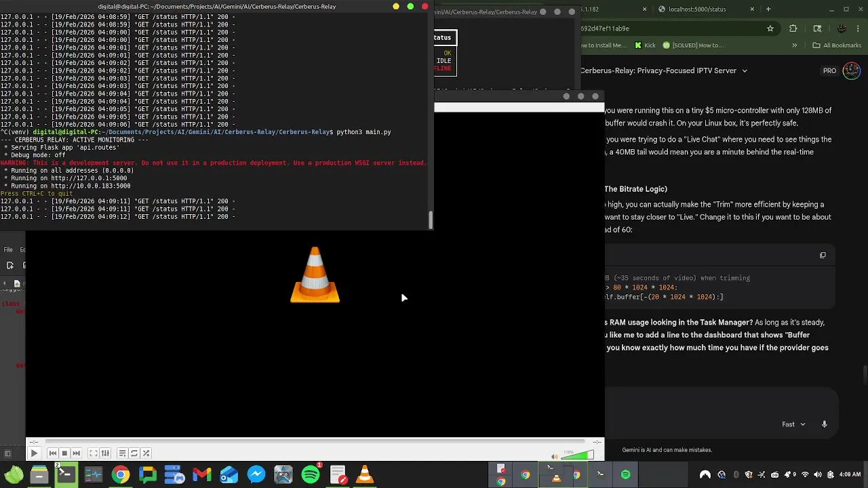Click the 4:09 AM clock
Viewport: 868px width, 488px height.
pos(850,474)
